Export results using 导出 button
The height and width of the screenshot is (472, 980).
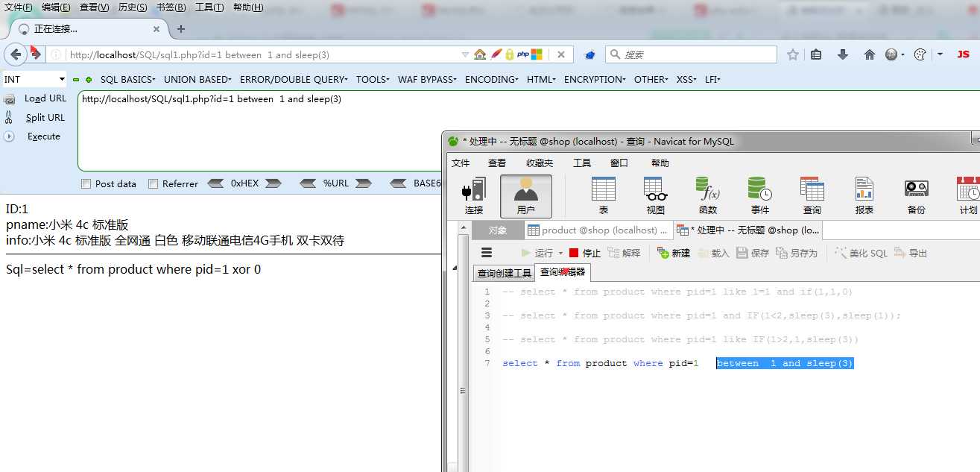[910, 253]
